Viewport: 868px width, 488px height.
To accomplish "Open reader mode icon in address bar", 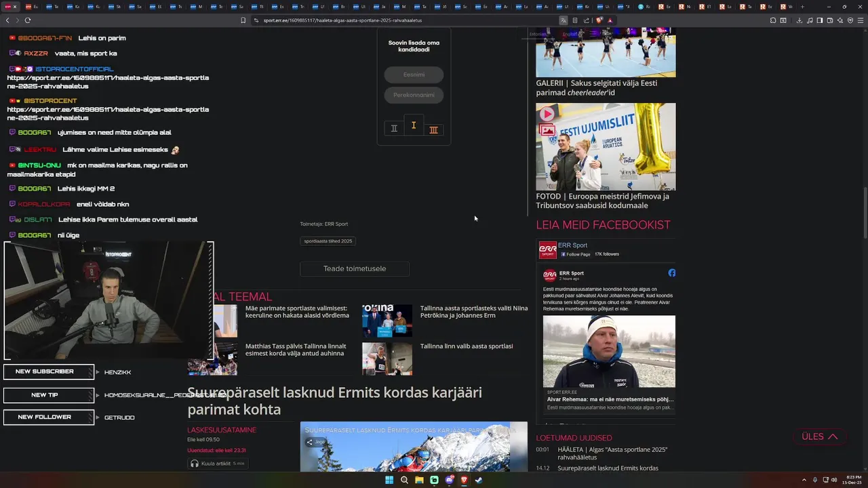I will (575, 20).
